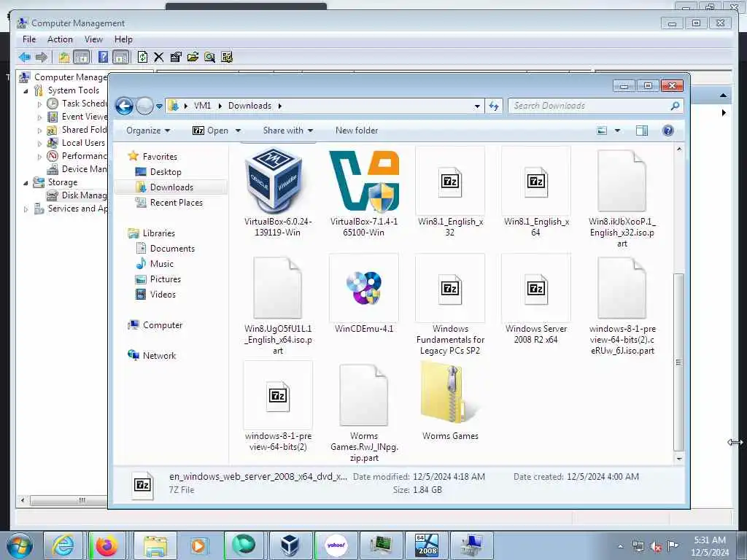Open VirtualBox taskbar icon

click(x=290, y=545)
